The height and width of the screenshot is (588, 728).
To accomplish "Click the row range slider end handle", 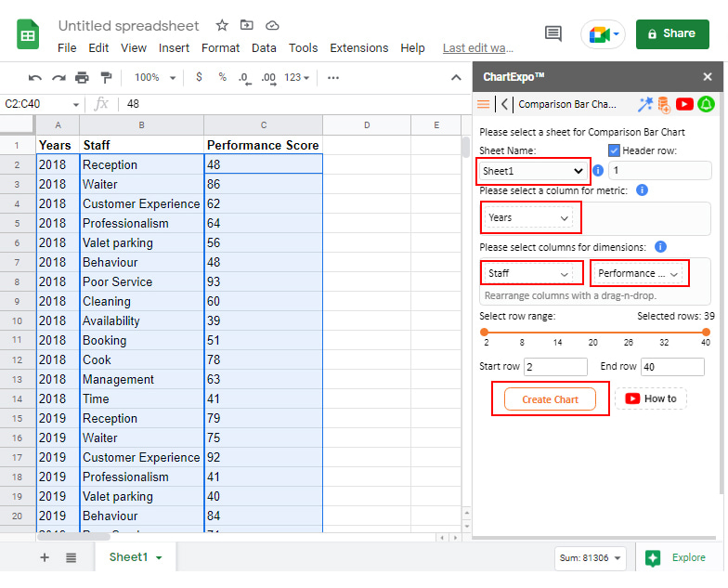I will 706,332.
